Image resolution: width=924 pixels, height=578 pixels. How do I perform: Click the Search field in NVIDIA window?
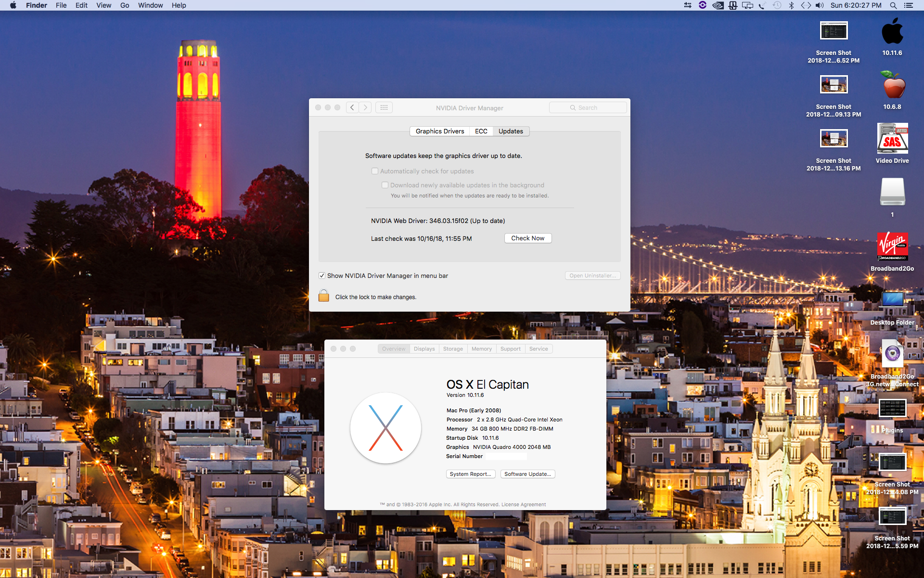click(588, 107)
